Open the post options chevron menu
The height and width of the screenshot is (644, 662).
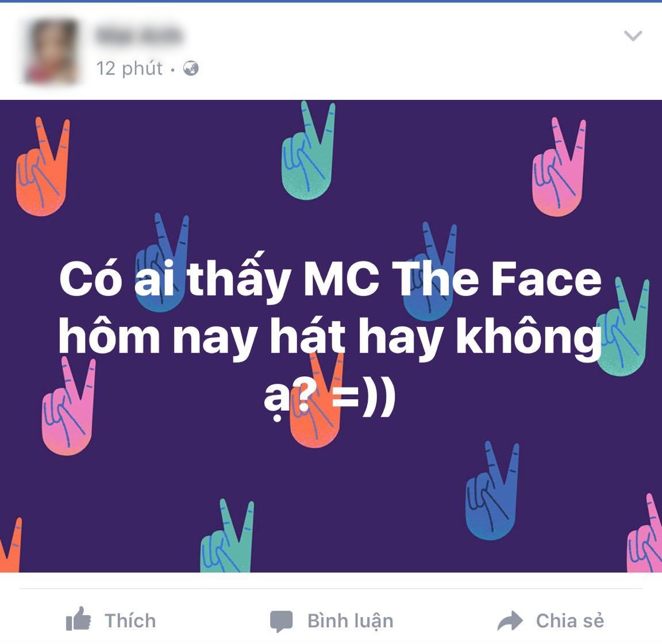[x=633, y=36]
